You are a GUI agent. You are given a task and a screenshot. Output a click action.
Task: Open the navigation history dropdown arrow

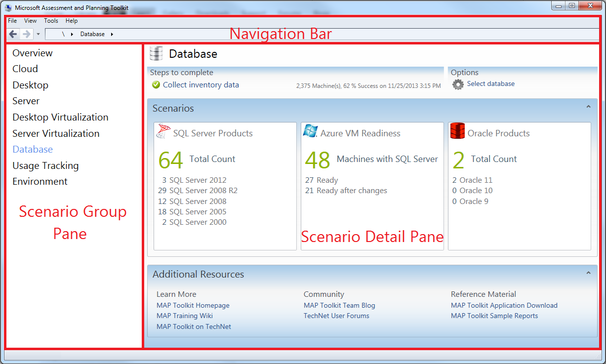pyautogui.click(x=38, y=35)
